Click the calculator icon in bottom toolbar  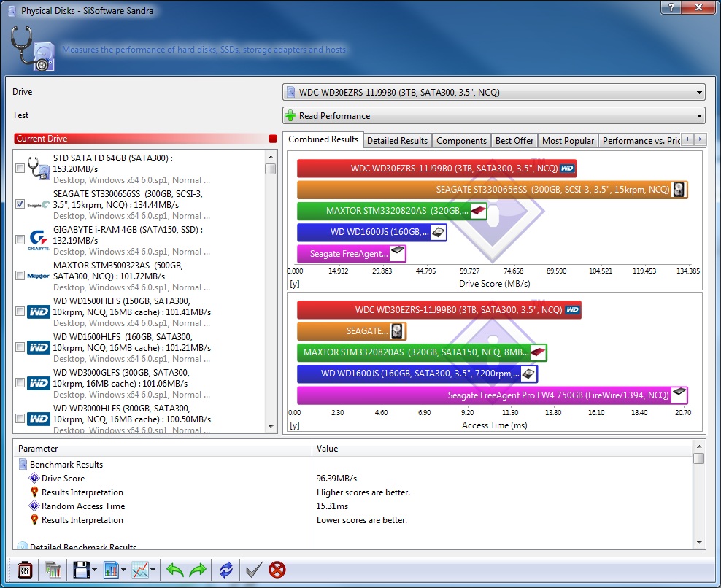tap(25, 570)
